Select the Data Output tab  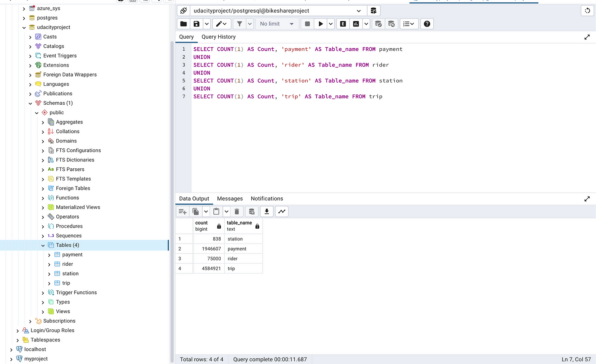[x=194, y=199]
